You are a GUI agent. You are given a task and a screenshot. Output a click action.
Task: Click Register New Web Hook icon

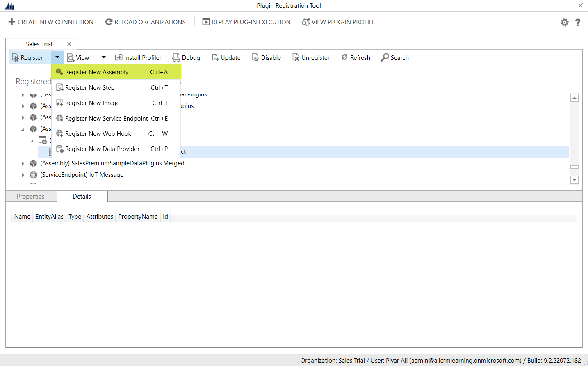[x=59, y=133]
